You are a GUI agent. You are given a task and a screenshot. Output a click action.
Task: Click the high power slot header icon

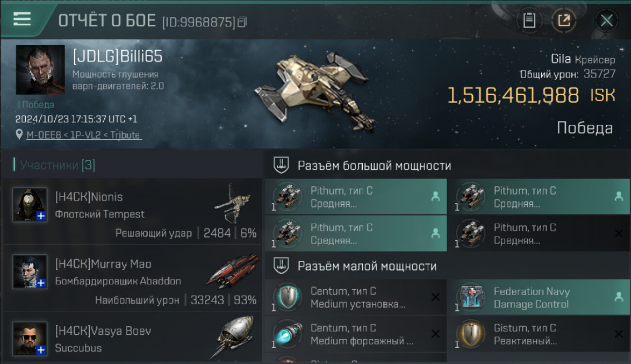coord(281,165)
